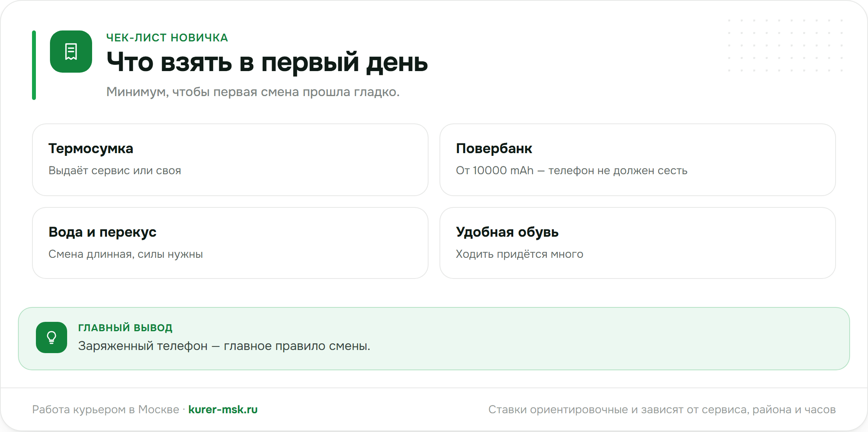Click the text 'Ходить придётся много'
Screen dimensions: 868x432
519,254
